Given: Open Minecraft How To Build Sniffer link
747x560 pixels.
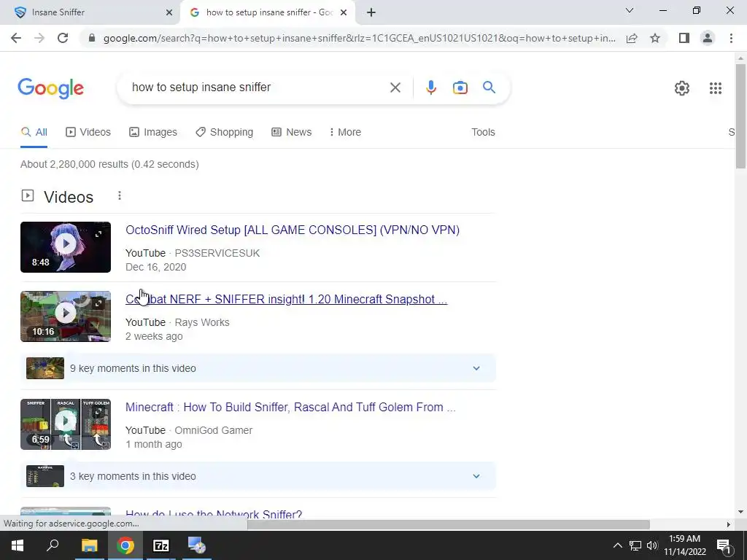Looking at the screenshot, I should tap(290, 407).
